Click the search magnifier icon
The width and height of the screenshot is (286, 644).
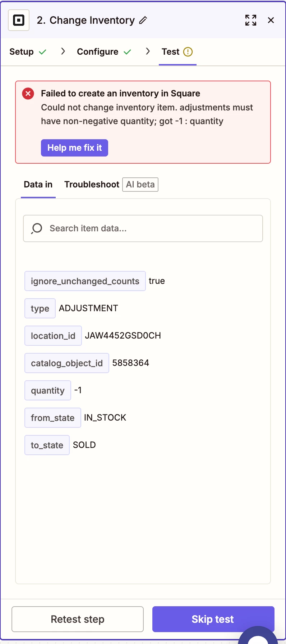tap(37, 228)
